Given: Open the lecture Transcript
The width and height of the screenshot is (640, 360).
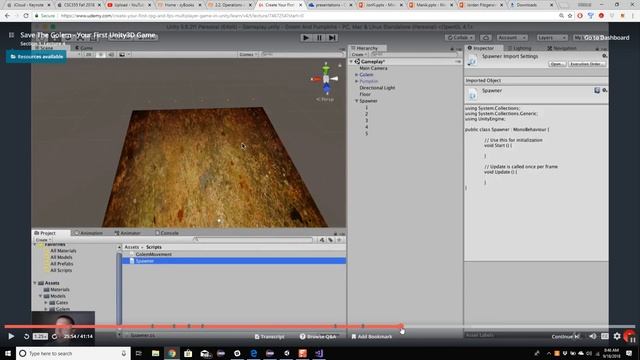Looking at the screenshot, I should [269, 337].
